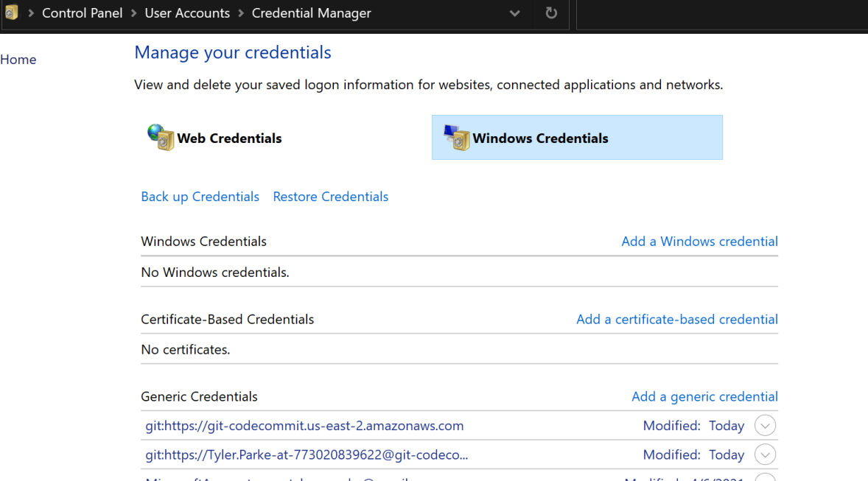
Task: Expand the chevron after Control Panel breadcrumb
Action: pos(134,13)
